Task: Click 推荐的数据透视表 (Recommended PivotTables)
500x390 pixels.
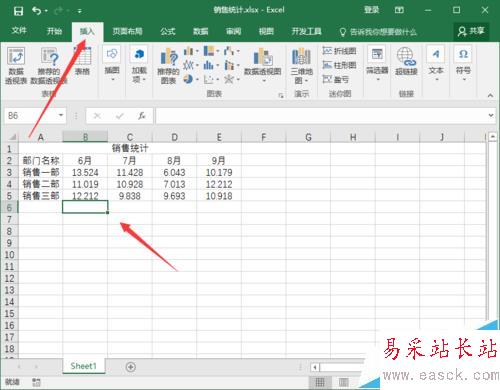Action: pos(49,65)
